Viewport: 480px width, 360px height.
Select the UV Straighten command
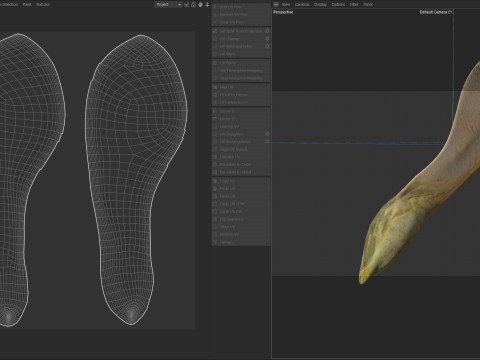pos(238,134)
